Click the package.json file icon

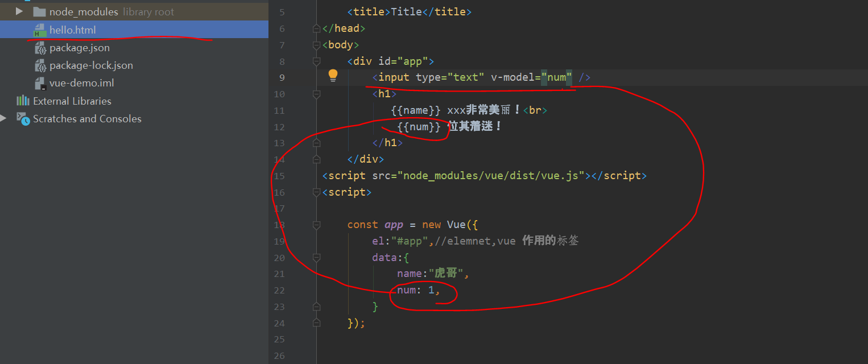(40, 48)
